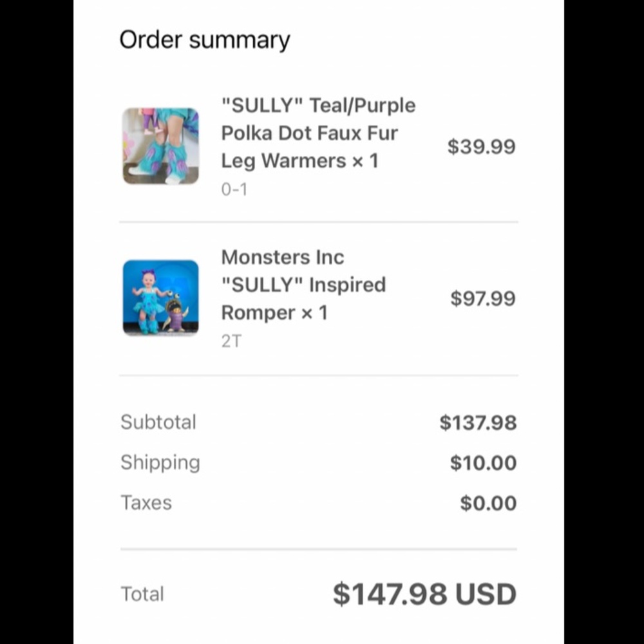Click the $10.00 shipping cost
Image resolution: width=644 pixels, height=644 pixels.
[483, 463]
